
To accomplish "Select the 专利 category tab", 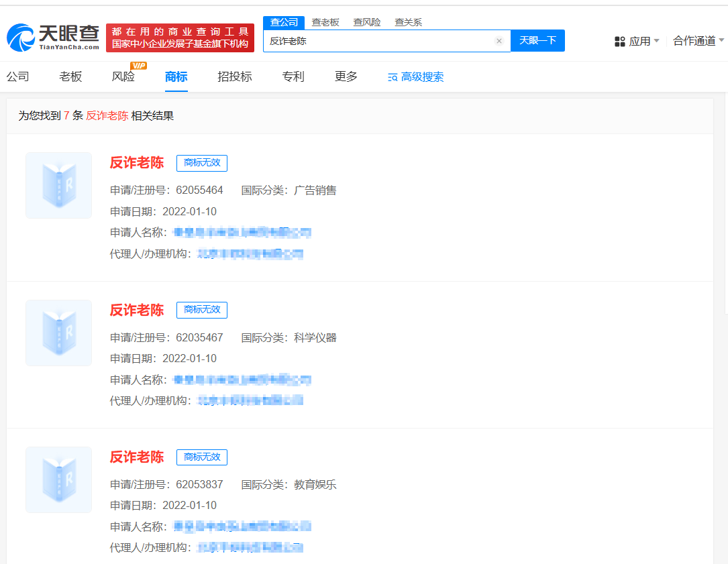I will coord(293,76).
